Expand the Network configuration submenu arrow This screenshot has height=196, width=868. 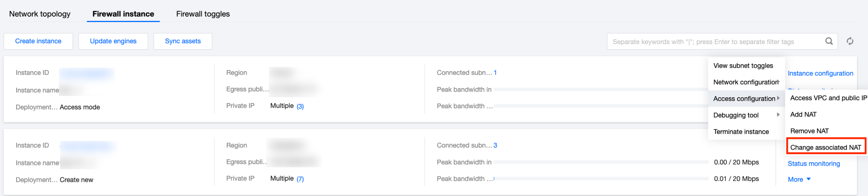coord(778,82)
